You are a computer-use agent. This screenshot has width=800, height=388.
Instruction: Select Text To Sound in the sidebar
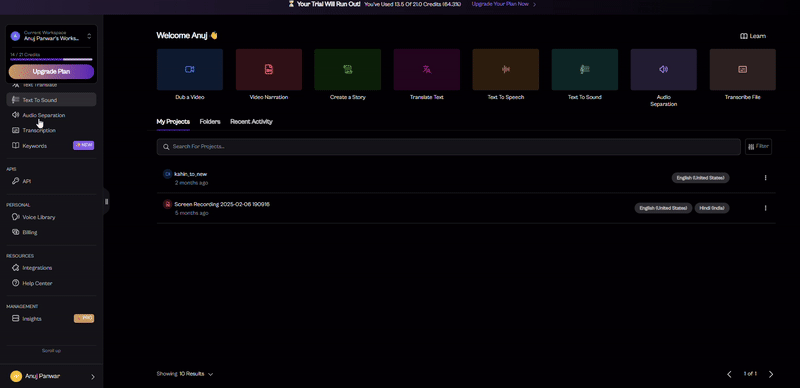coord(51,100)
